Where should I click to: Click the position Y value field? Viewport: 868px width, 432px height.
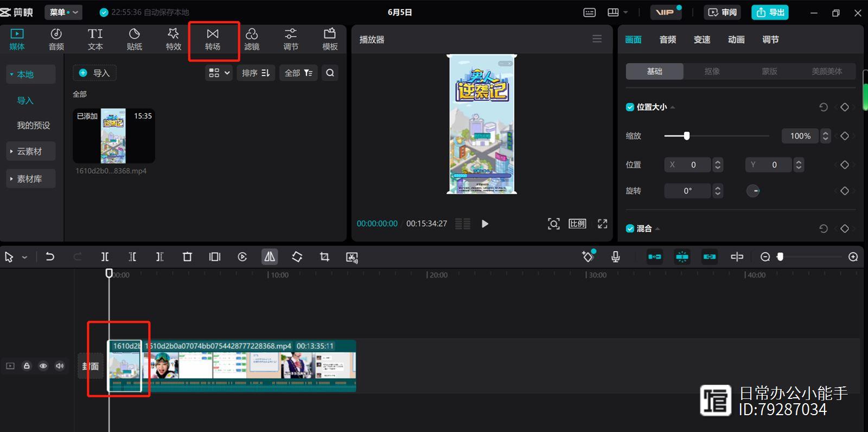(x=769, y=164)
